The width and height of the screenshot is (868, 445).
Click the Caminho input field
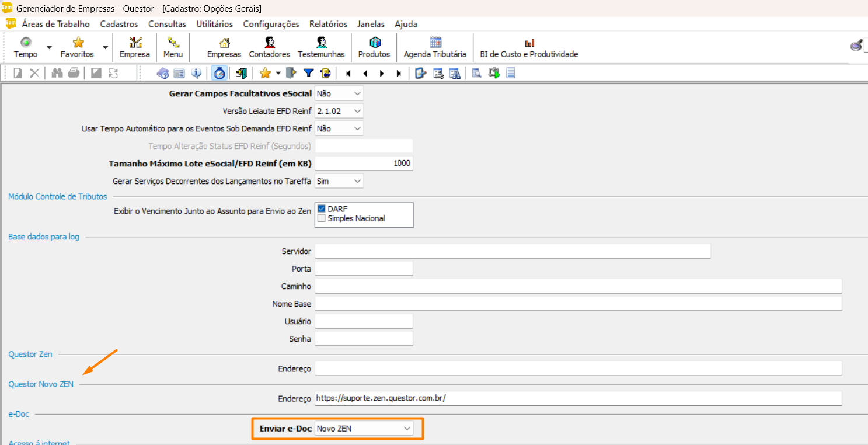click(578, 286)
